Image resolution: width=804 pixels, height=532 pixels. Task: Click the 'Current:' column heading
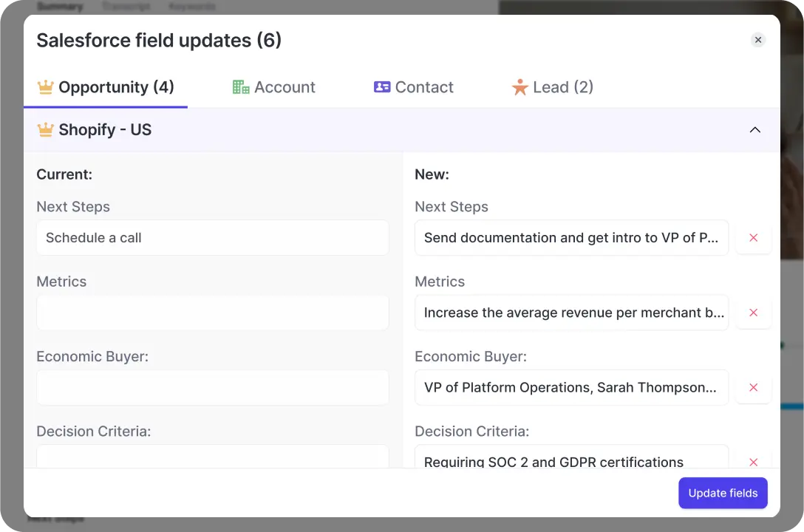click(64, 175)
